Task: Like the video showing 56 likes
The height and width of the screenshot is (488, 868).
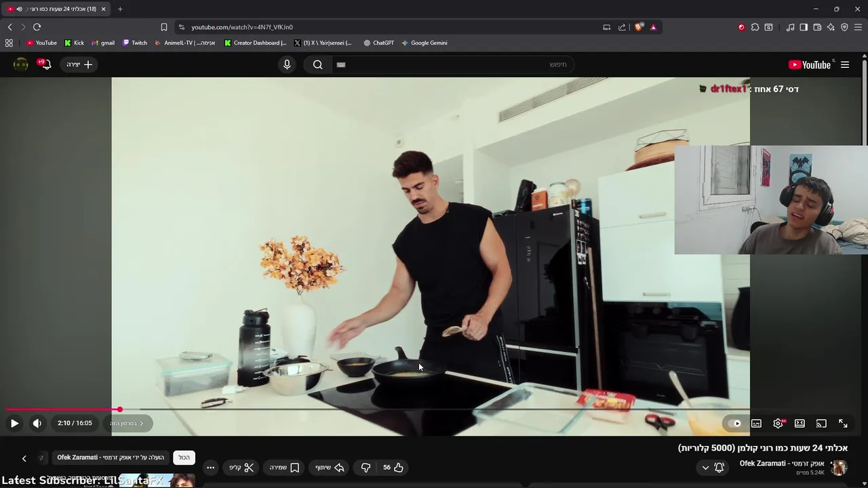Action: pyautogui.click(x=393, y=467)
